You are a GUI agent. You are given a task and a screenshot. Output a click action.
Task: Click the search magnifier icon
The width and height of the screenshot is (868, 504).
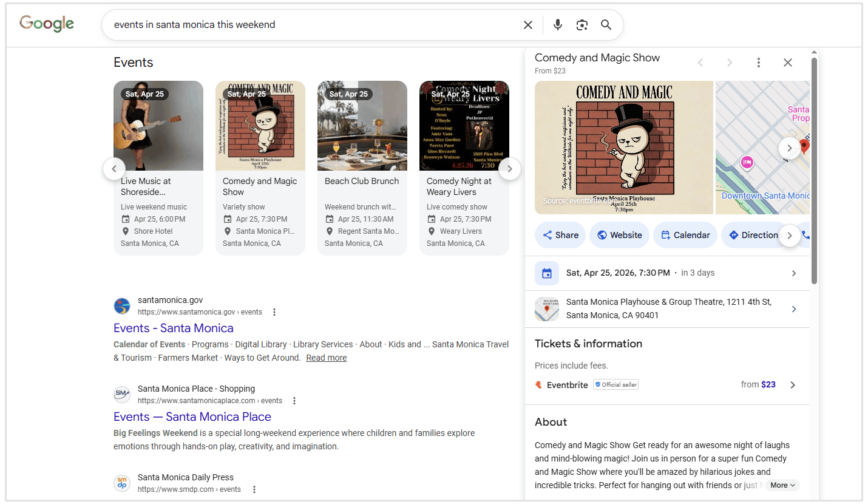coord(606,24)
